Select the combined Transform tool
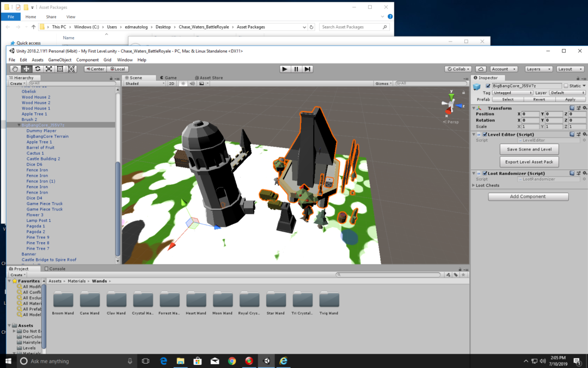The height and width of the screenshot is (368, 588). [71, 69]
